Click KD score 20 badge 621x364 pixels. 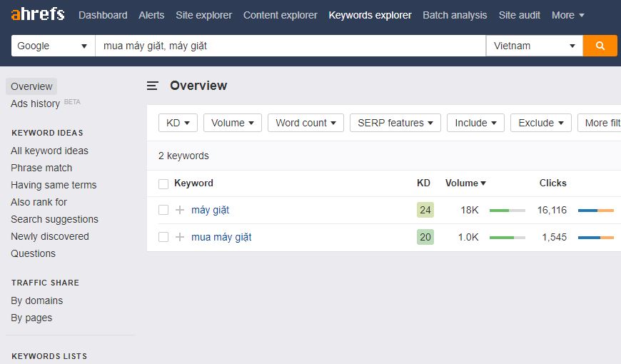pyautogui.click(x=425, y=237)
